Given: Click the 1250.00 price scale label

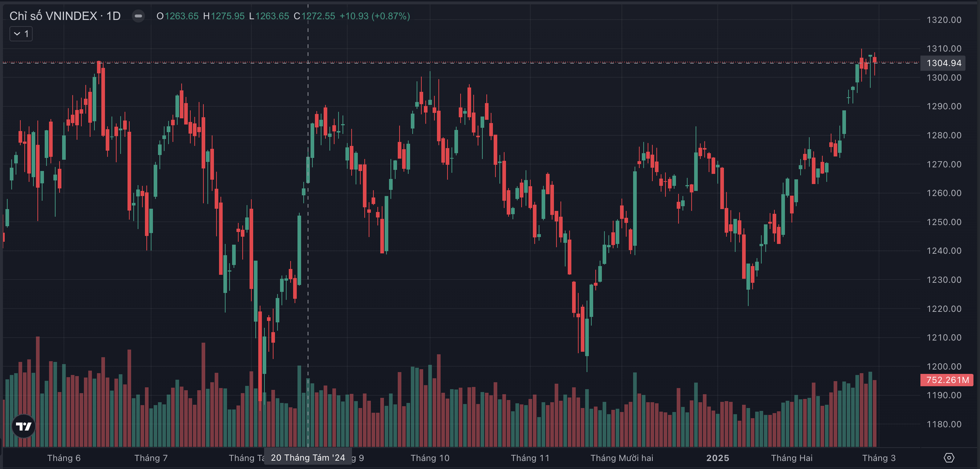Looking at the screenshot, I should point(944,222).
